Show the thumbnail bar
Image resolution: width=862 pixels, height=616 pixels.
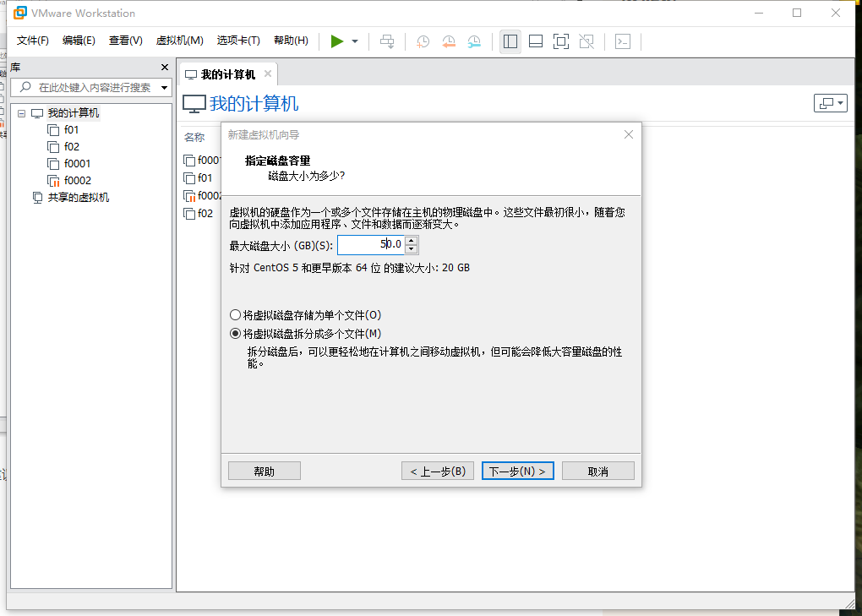(535, 41)
